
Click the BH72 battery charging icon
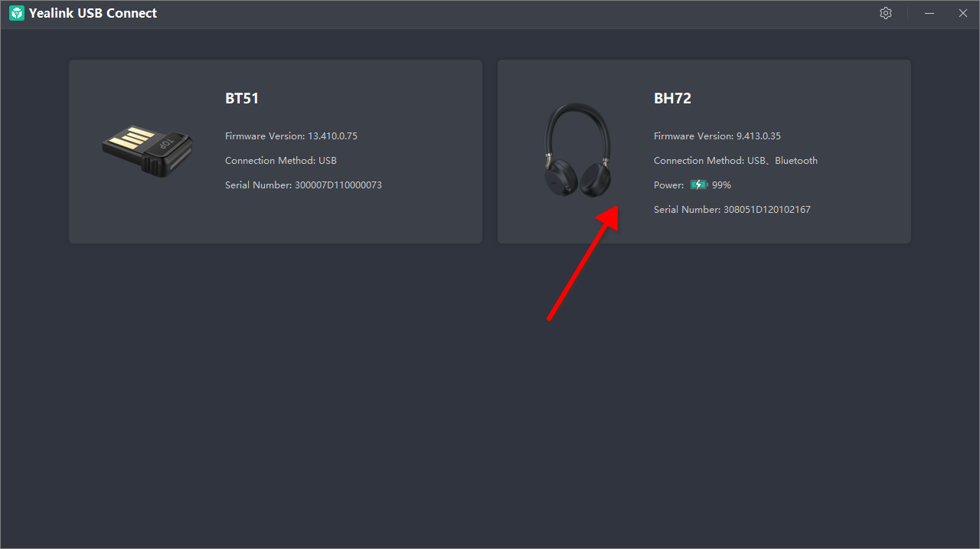click(x=698, y=185)
